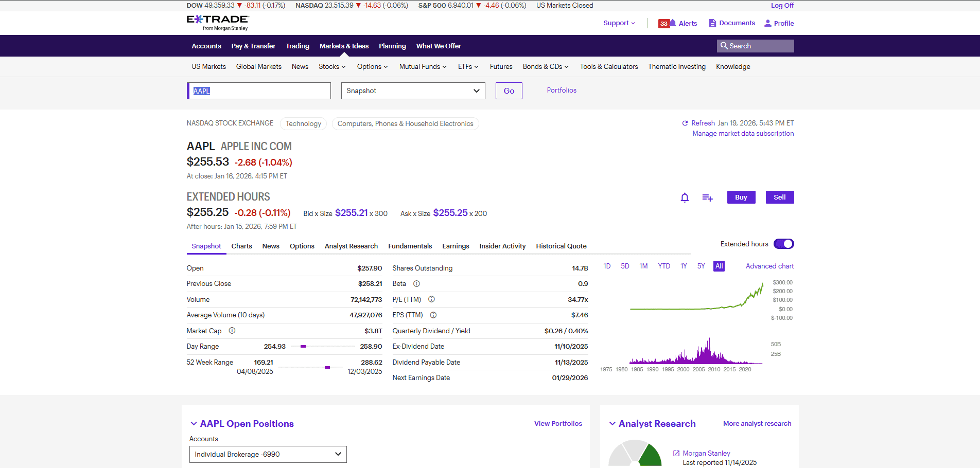
Task: Click the Go button
Action: click(x=509, y=91)
